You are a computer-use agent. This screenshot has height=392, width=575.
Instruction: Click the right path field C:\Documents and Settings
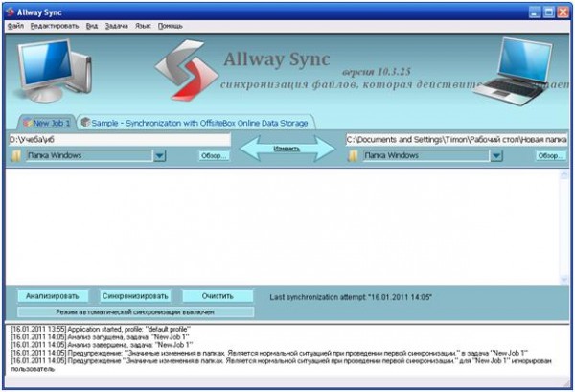[x=456, y=140]
